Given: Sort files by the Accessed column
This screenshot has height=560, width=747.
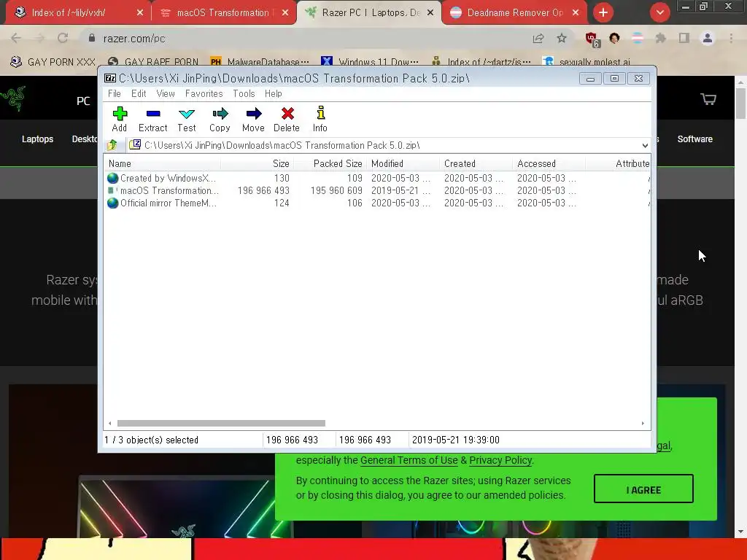Looking at the screenshot, I should pos(549,164).
